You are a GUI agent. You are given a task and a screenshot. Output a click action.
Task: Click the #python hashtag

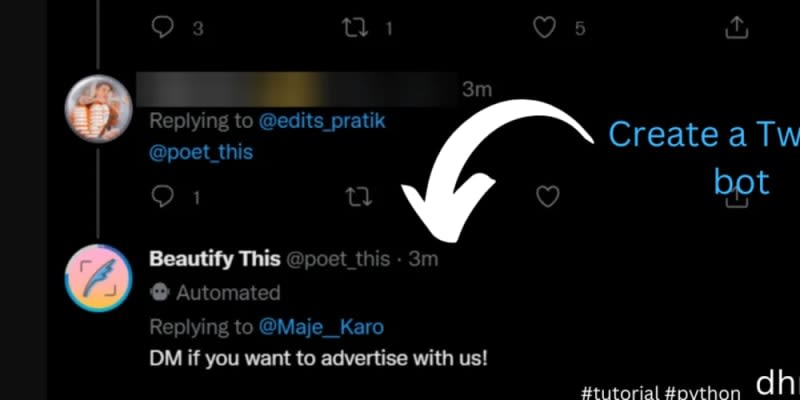point(702,390)
